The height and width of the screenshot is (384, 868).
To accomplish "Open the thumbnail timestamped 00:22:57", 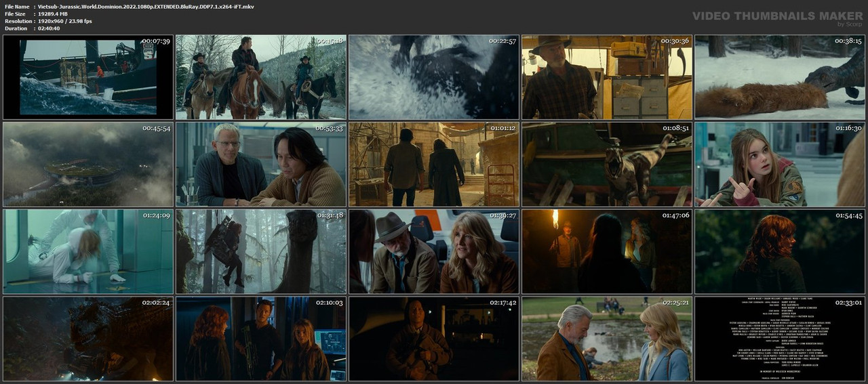I will (434, 77).
